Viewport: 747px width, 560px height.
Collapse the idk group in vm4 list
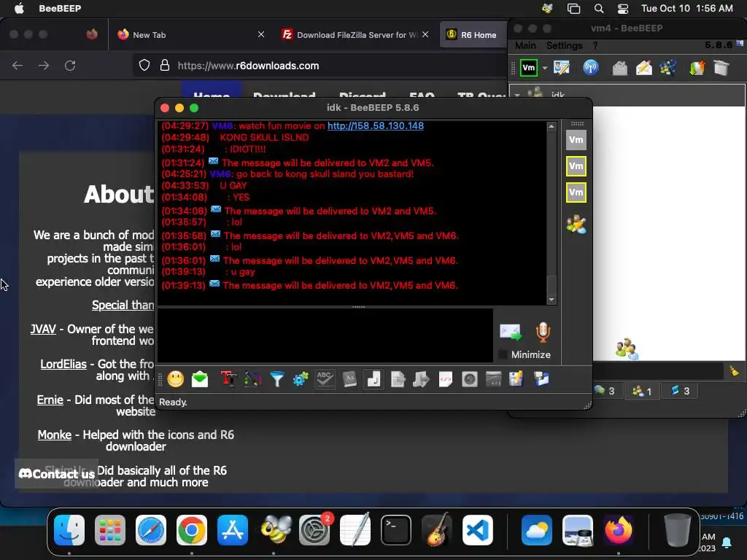[517, 95]
